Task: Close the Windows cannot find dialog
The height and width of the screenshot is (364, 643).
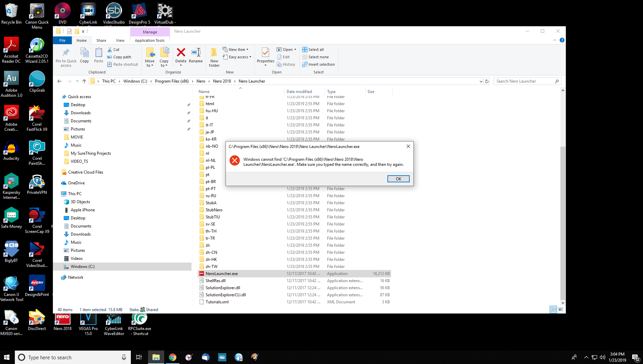Action: [408, 146]
